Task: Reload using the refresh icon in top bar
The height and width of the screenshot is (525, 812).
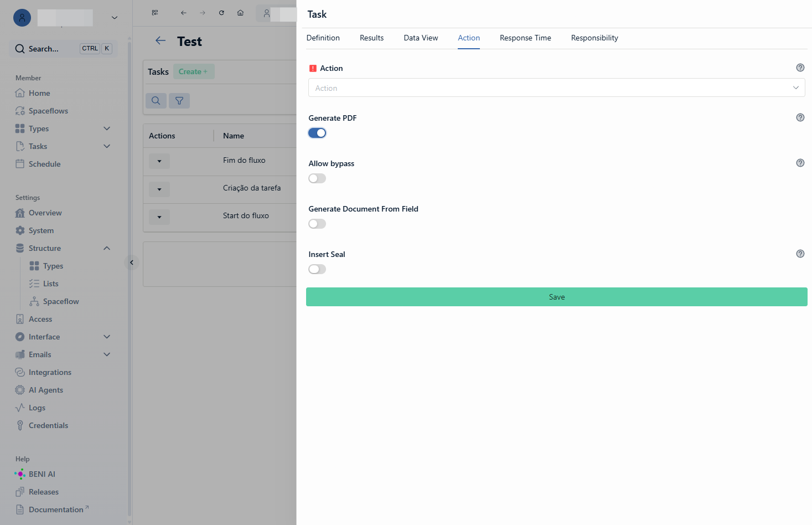Action: point(221,13)
